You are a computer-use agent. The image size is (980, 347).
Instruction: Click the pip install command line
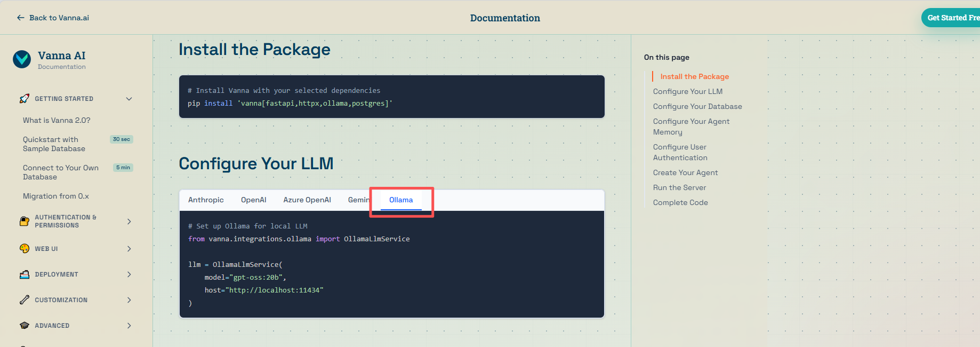(290, 103)
